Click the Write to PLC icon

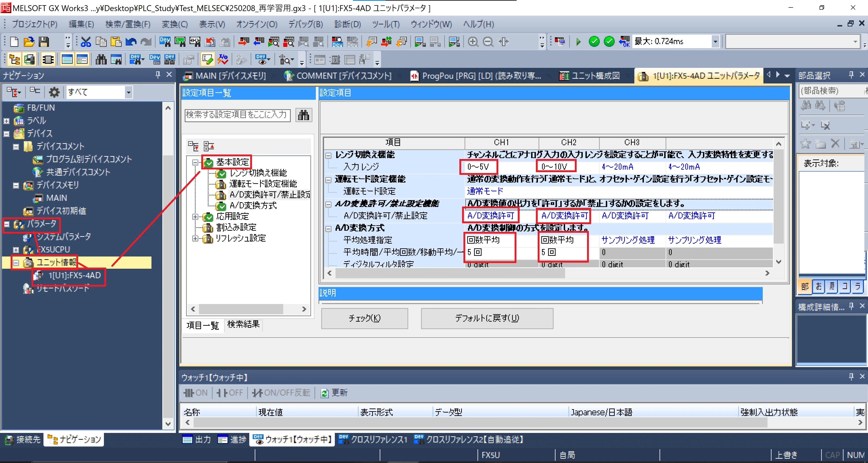pyautogui.click(x=244, y=42)
